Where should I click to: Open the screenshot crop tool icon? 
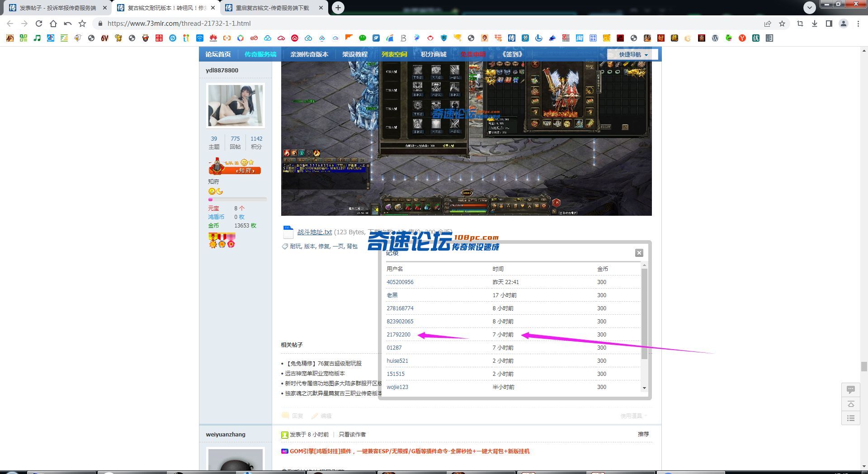[x=800, y=24]
